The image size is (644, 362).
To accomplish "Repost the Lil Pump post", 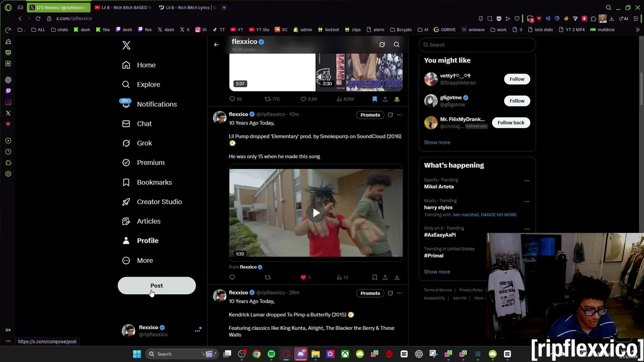I will [268, 277].
